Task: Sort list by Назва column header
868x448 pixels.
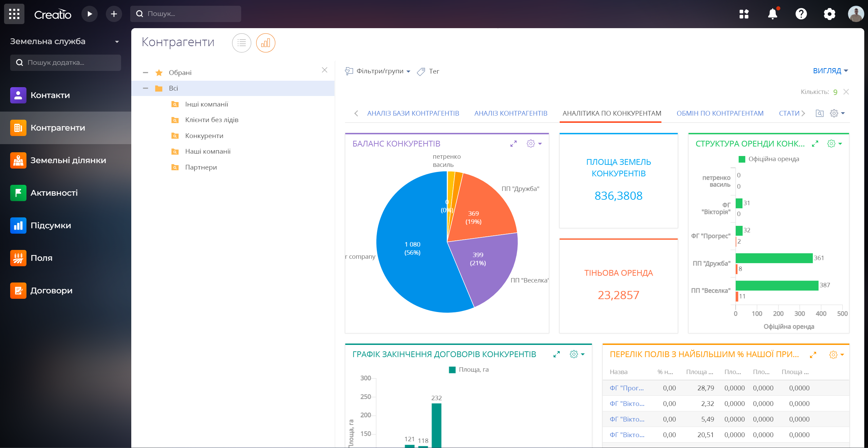Action: click(618, 372)
